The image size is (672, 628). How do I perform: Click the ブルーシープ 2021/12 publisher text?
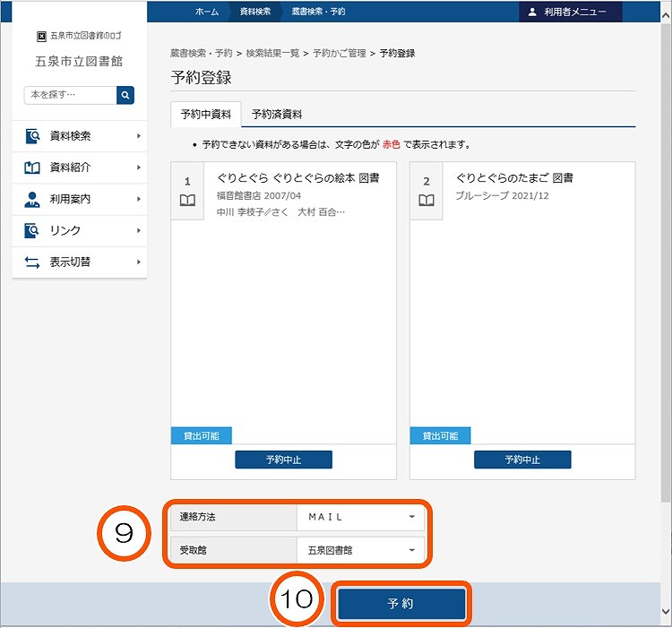[502, 196]
